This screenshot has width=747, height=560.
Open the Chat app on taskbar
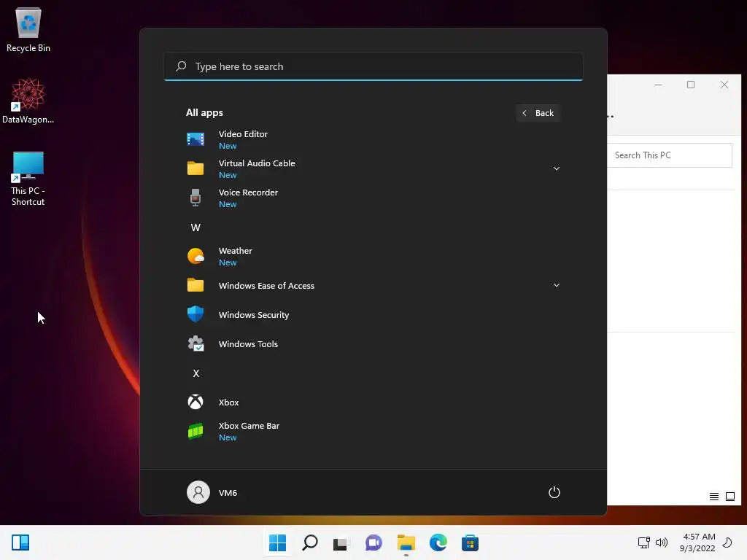click(x=373, y=542)
